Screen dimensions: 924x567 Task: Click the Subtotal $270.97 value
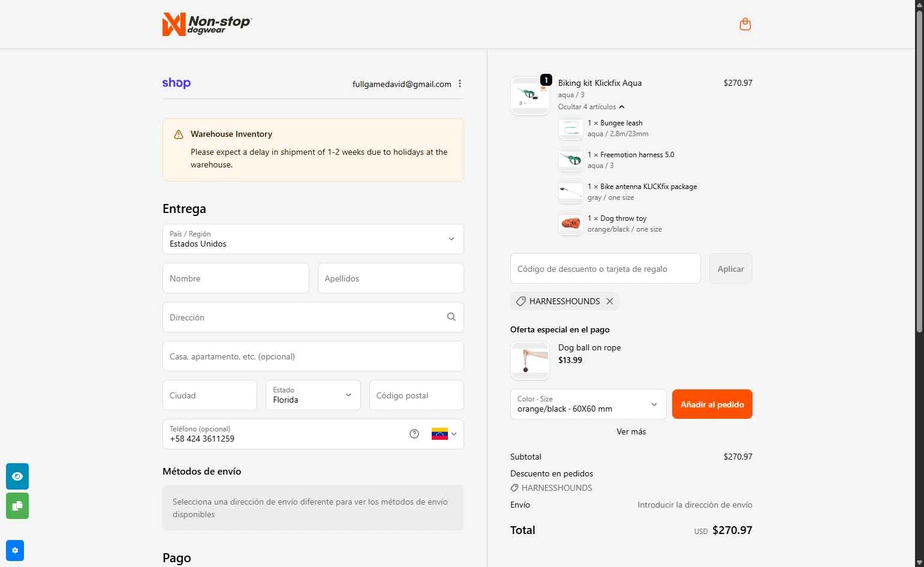coord(738,457)
